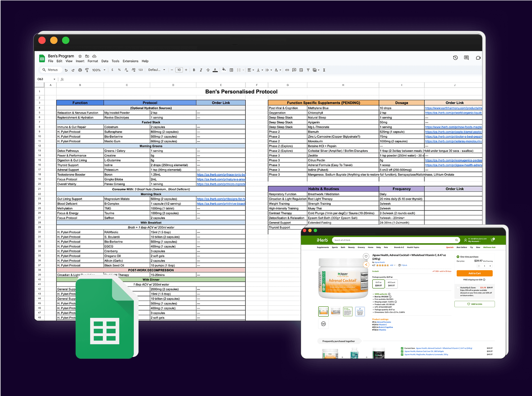The width and height of the screenshot is (532, 396).
Task: Click the create filter icon
Action: pyautogui.click(x=308, y=70)
